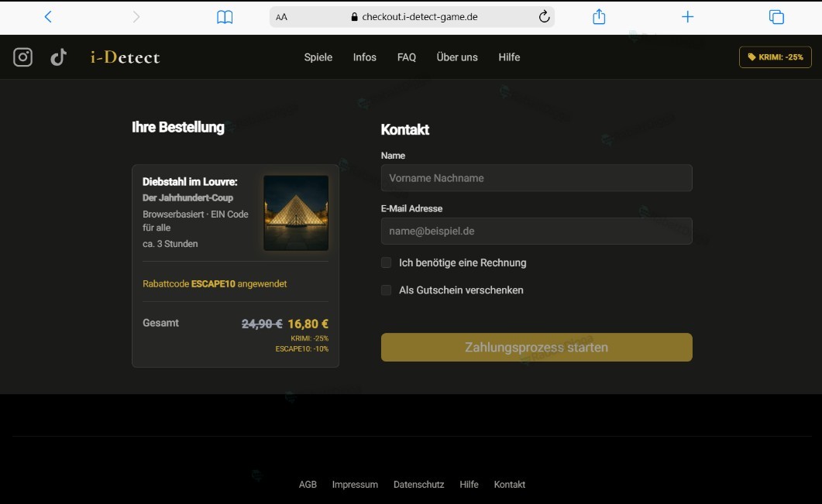Click 'Rabattcode ESCAPE10 angewendet' text
Screen dimensions: 822x504
coord(215,284)
